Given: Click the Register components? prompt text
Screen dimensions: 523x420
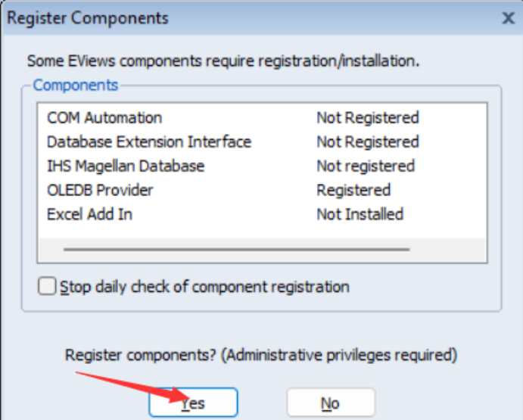Looking at the screenshot, I should (261, 354).
